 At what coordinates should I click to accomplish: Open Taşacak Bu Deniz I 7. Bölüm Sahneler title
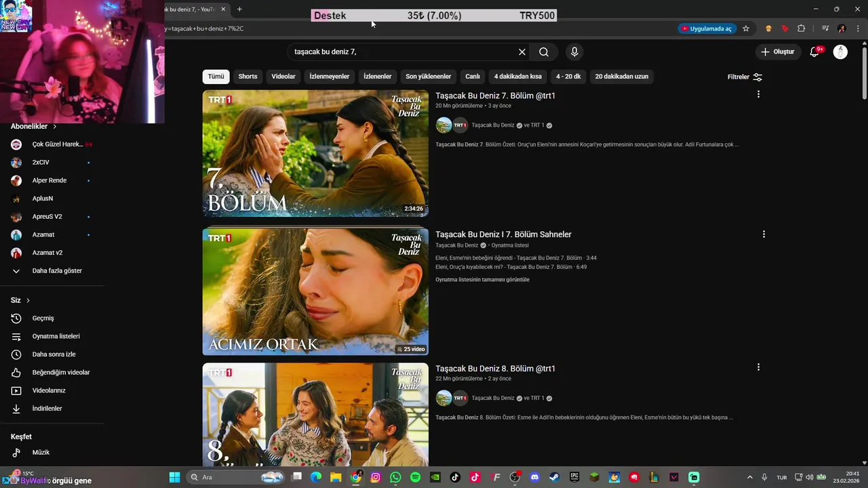(503, 235)
